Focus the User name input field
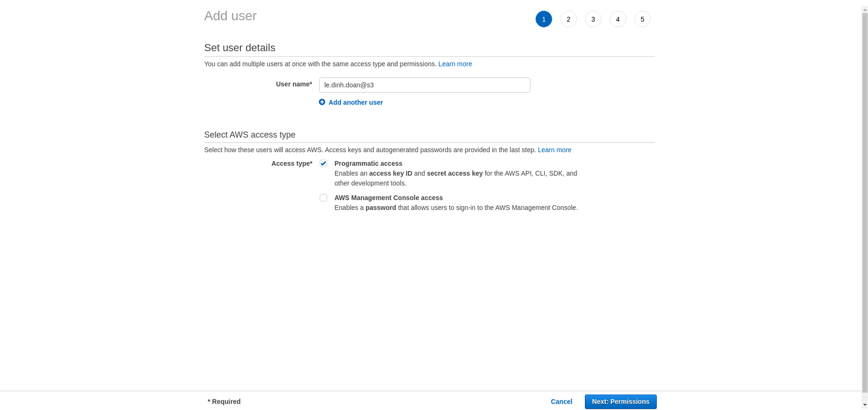Screen dimensions: 868x410 (x=424, y=85)
